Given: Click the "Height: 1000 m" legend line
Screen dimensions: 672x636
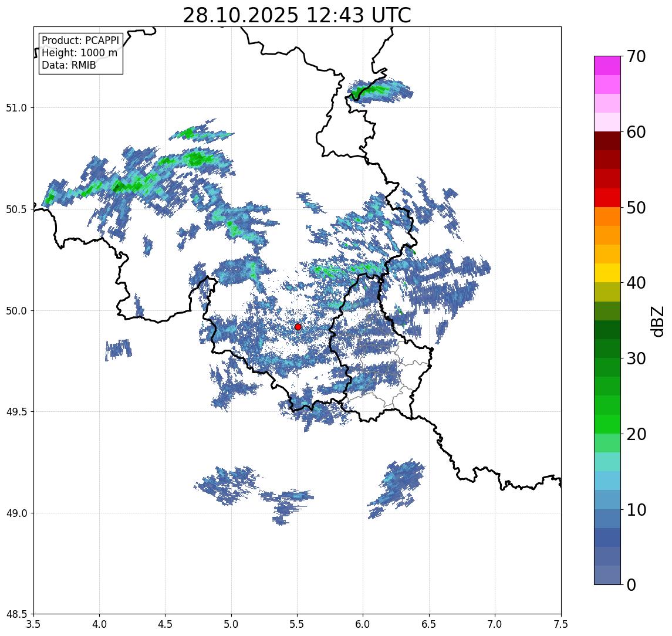Looking at the screenshot, I should [79, 53].
